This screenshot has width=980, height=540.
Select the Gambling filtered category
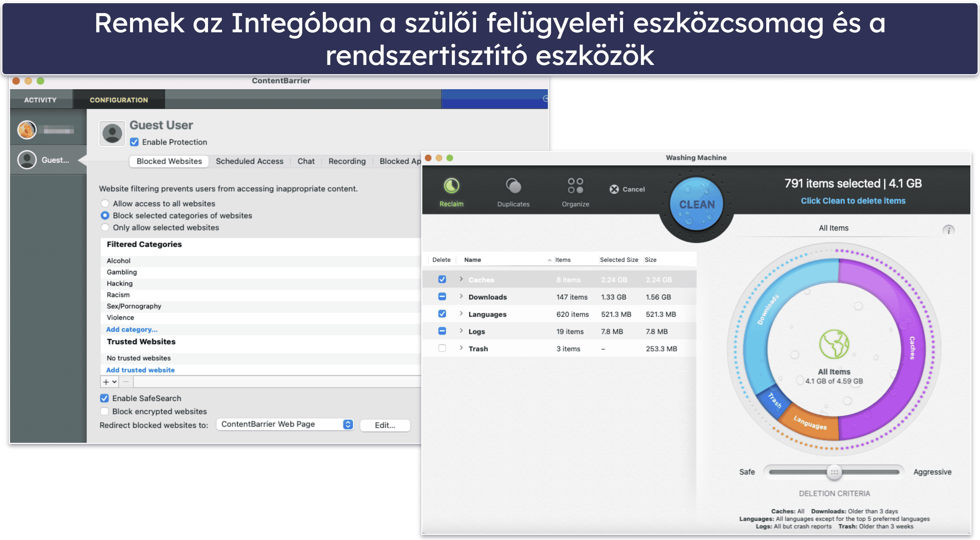click(260, 272)
